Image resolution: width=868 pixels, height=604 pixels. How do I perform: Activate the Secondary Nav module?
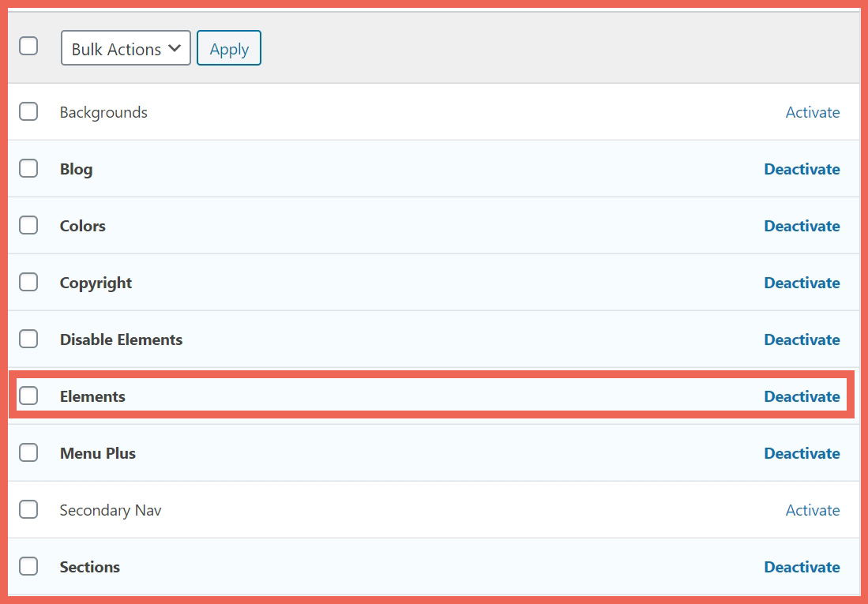pos(812,510)
